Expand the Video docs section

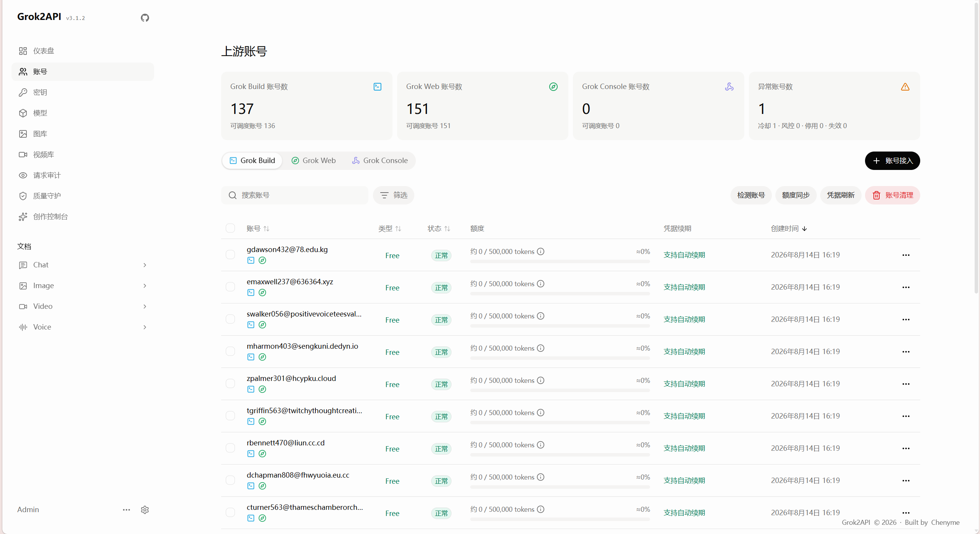pyautogui.click(x=83, y=307)
